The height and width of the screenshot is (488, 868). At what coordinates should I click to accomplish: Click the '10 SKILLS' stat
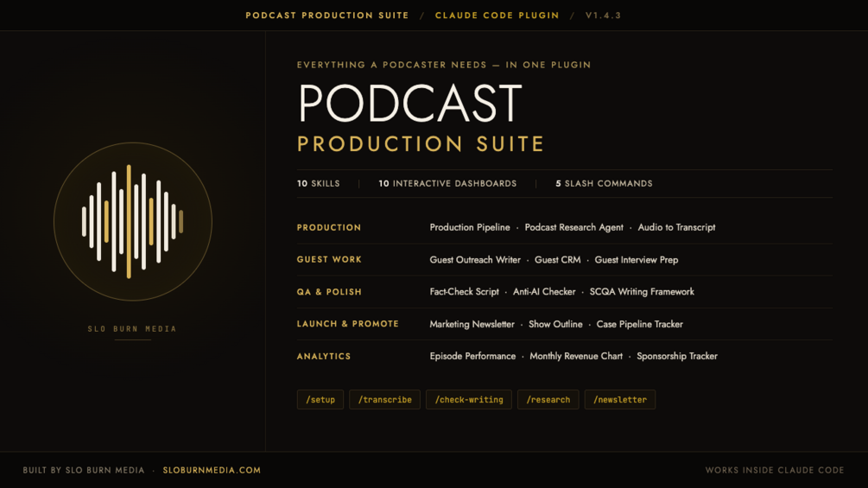coord(319,183)
